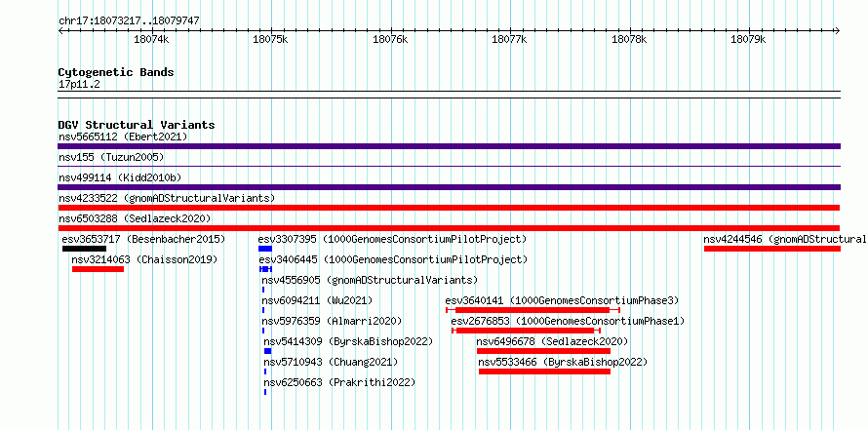
Task: Select the small blue nsv5710943 marker
Action: pos(265,371)
